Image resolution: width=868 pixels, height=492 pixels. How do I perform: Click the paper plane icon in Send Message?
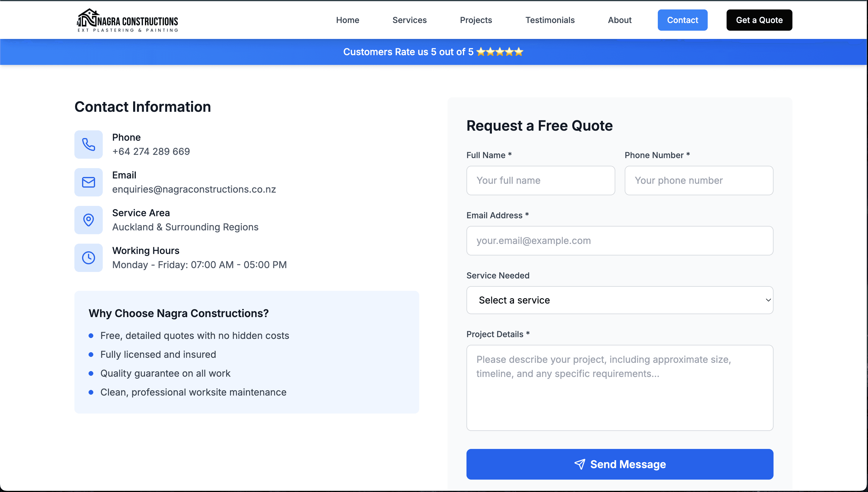(580, 464)
